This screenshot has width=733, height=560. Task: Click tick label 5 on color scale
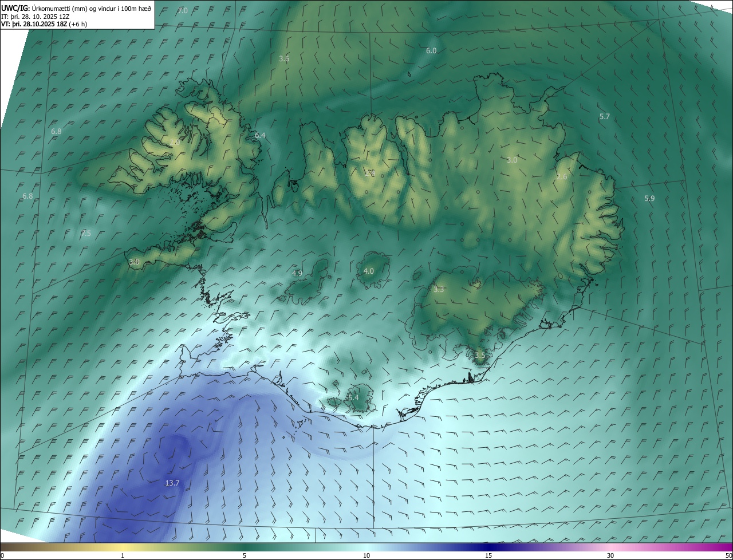(x=245, y=555)
